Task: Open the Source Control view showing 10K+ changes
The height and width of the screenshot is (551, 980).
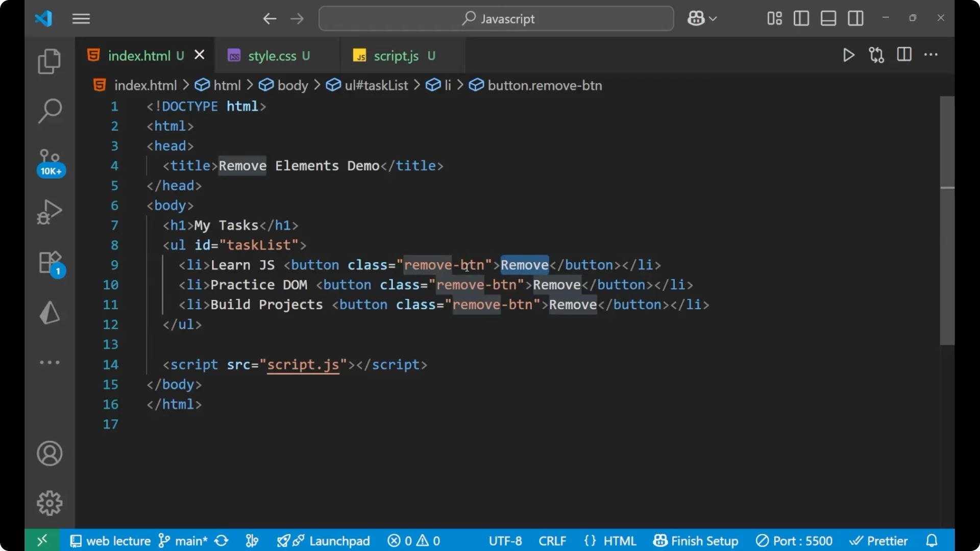Action: click(x=49, y=158)
